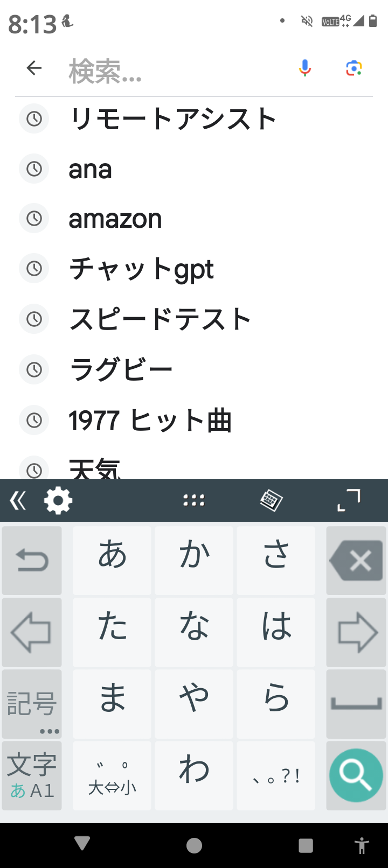
Task: Toggle dakuten small/large 大⇔小 key
Action: [112, 776]
